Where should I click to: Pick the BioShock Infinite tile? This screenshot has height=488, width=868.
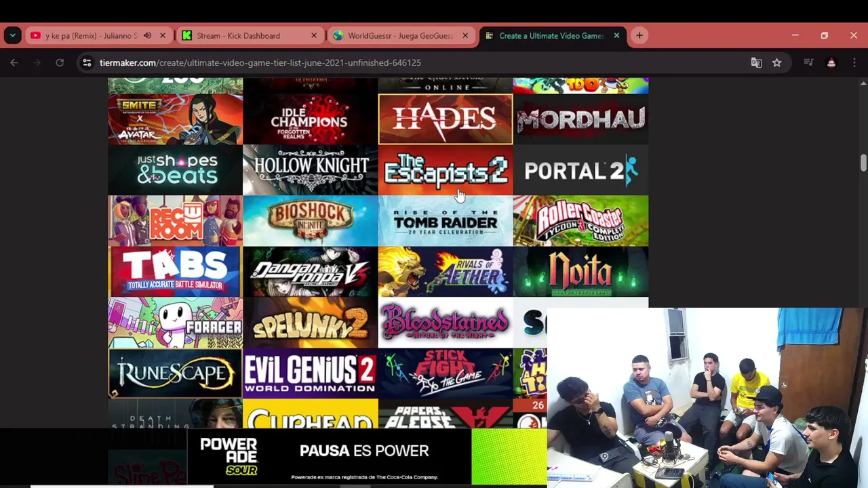click(310, 221)
